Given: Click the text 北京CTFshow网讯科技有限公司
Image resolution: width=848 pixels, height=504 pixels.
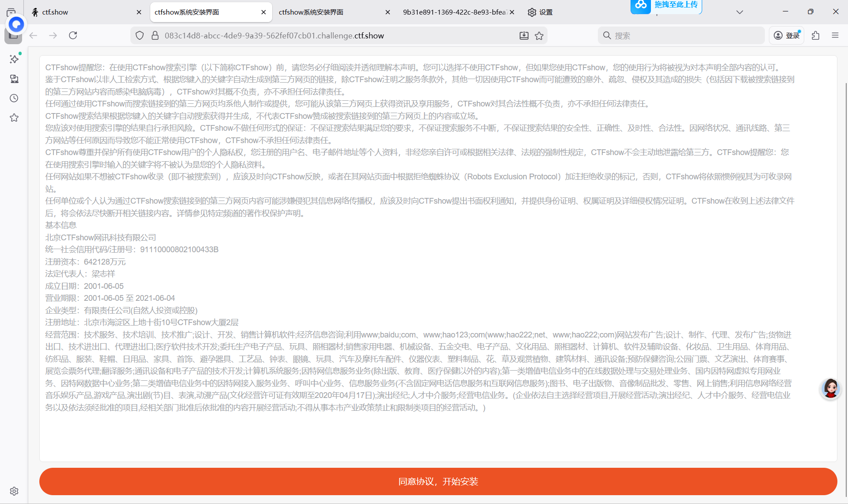Looking at the screenshot, I should tap(100, 238).
